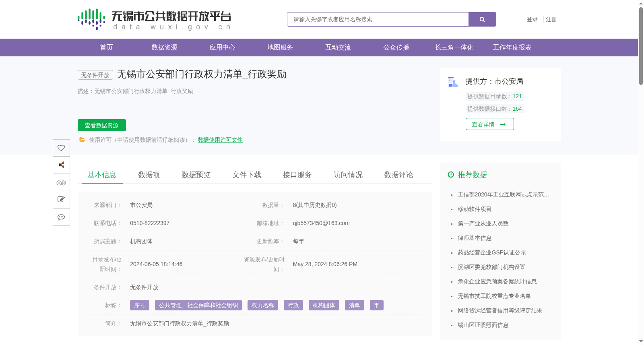
Task: Click the scrollbar down arrow
Action: point(641,341)
